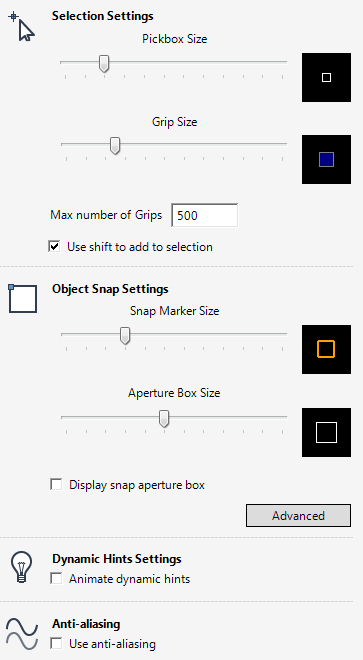363x660 pixels.
Task: Uncheck Use shift to add to selection
Action: point(54,247)
